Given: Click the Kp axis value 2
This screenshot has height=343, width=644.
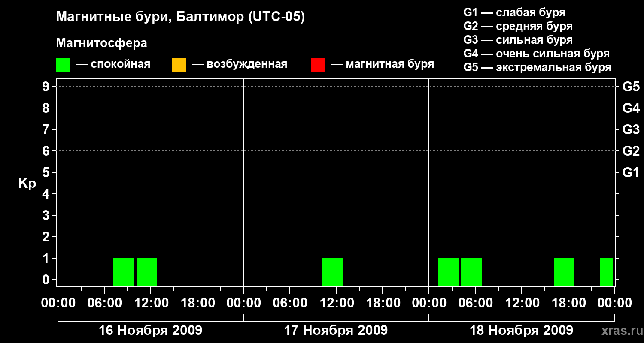Looking at the screenshot, I should pos(47,237).
